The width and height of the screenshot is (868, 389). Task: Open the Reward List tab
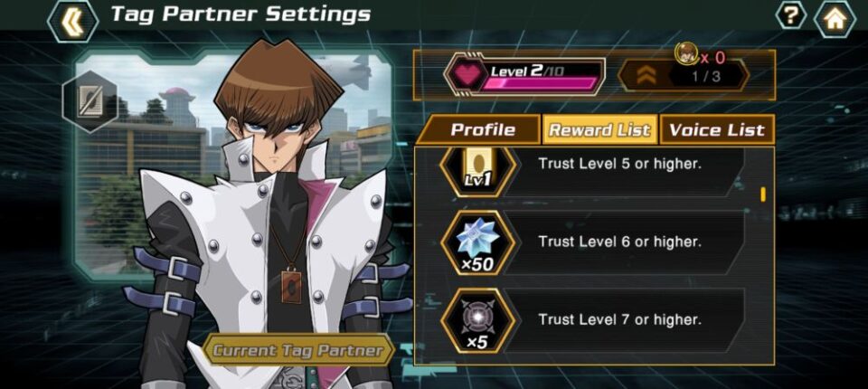click(x=599, y=129)
